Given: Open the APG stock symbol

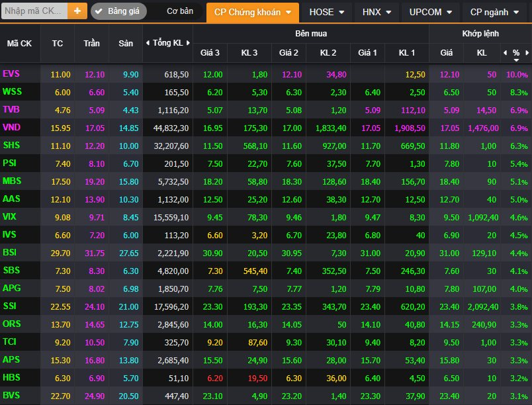Looking at the screenshot, I should point(11,288).
